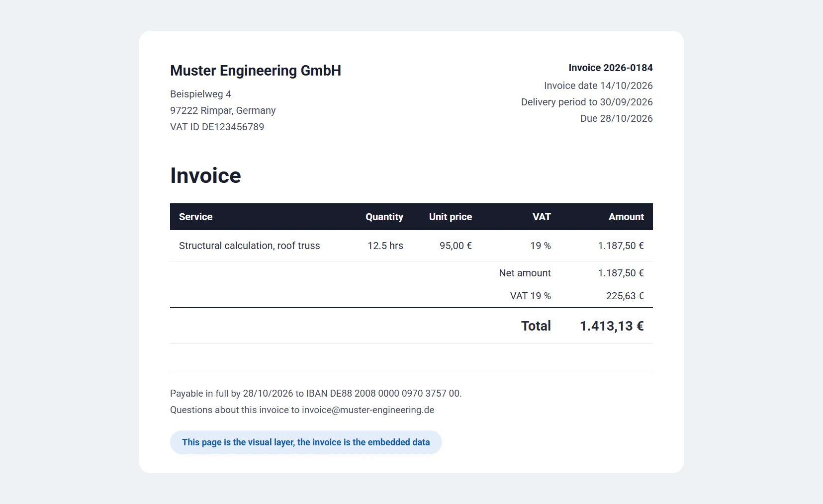Click the 225,63 € VAT value
This screenshot has height=504, width=823.
(x=625, y=296)
